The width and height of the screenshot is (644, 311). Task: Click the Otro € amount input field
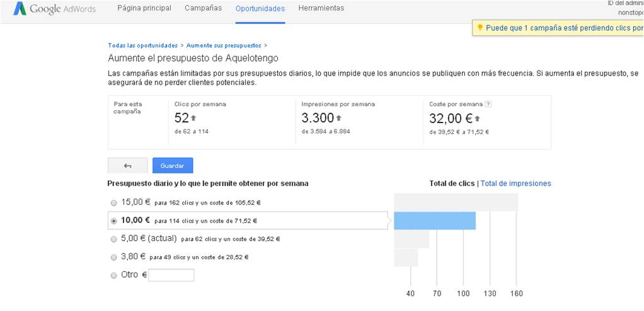[x=171, y=275]
